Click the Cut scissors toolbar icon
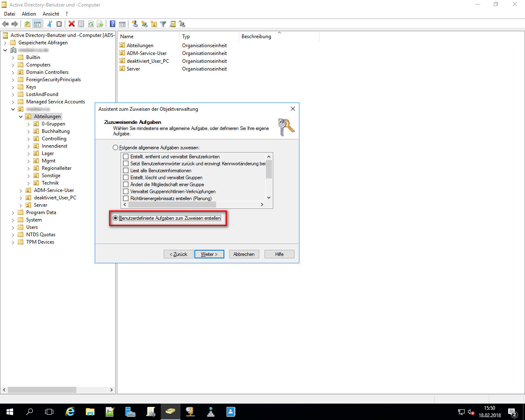525x420 pixels. pyautogui.click(x=50, y=24)
